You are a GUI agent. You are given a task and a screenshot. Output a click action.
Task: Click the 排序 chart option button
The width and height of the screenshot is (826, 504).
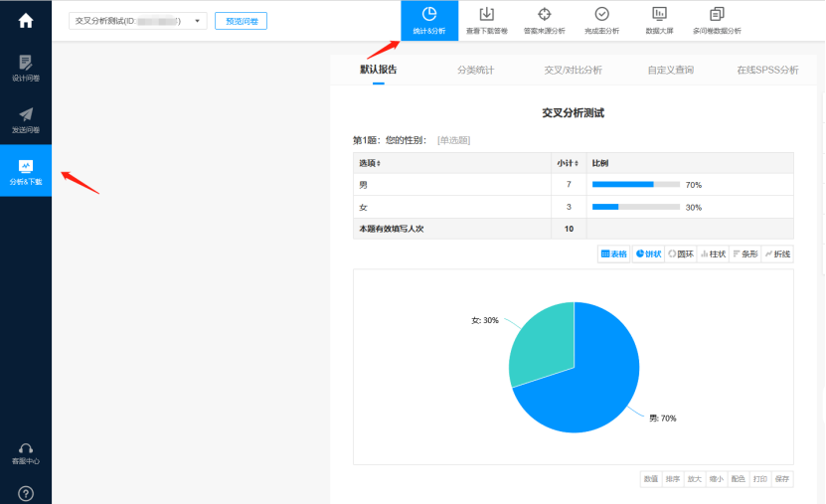click(x=673, y=479)
